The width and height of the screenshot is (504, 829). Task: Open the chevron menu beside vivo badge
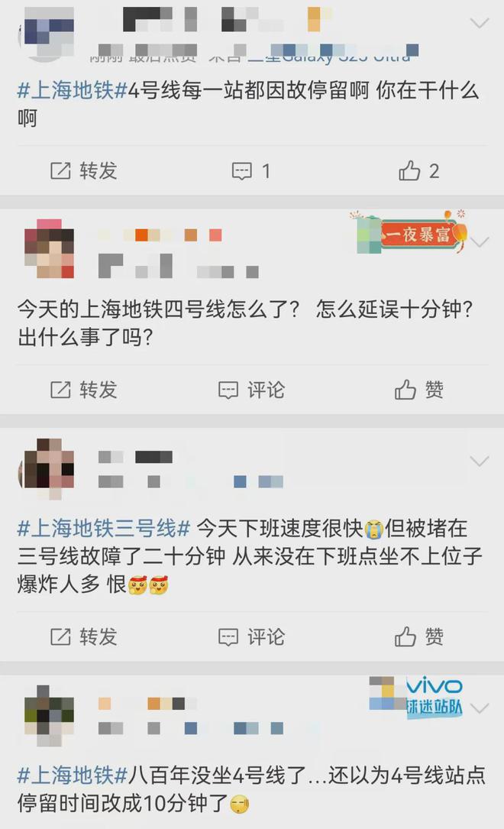click(x=479, y=708)
